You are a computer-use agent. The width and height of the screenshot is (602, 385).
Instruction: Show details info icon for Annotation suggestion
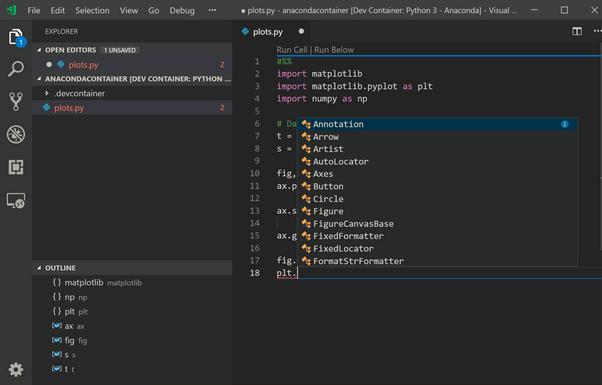(x=564, y=124)
